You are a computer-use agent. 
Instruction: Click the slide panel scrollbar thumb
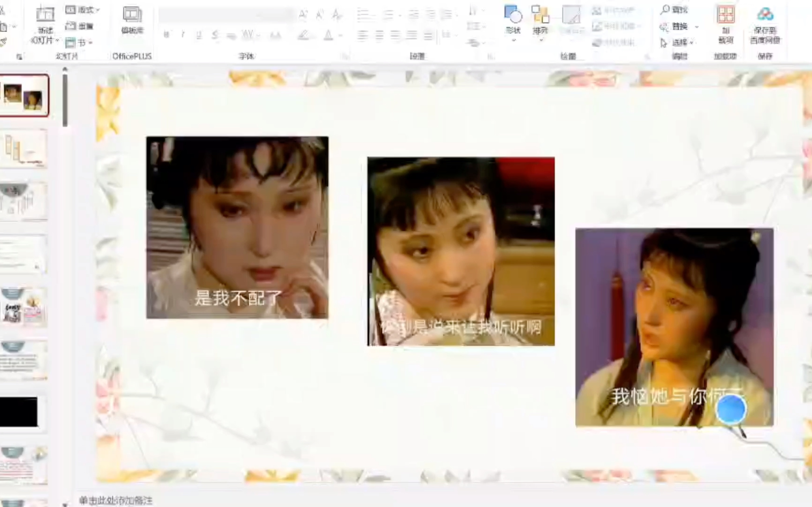(x=65, y=101)
